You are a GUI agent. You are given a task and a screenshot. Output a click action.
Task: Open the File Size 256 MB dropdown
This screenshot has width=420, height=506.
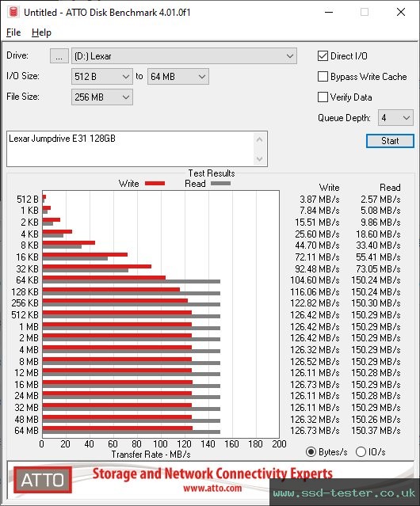102,97
